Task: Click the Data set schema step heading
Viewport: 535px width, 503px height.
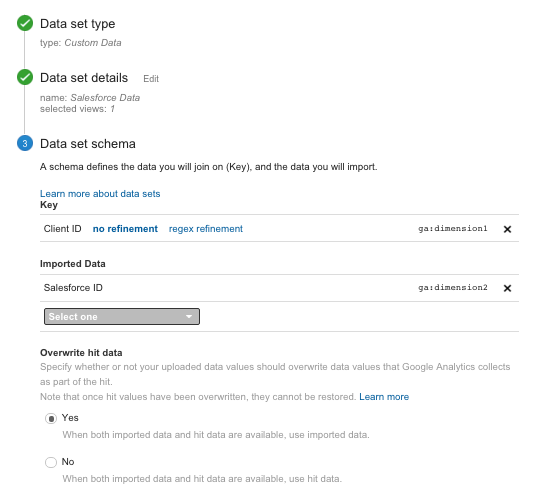Action: [88, 144]
